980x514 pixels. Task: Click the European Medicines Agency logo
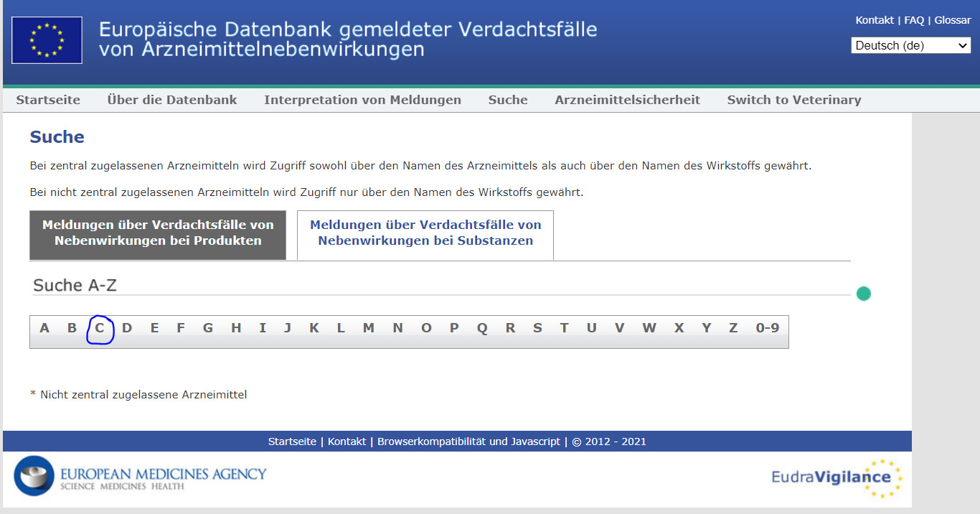click(141, 476)
